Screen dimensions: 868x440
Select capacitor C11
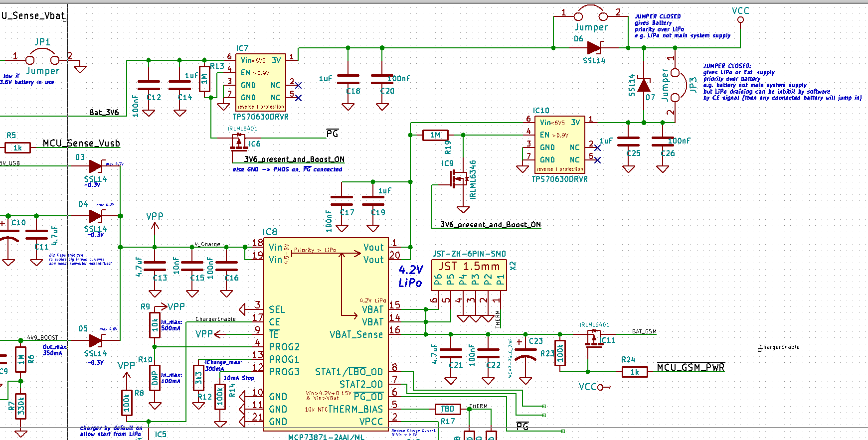pyautogui.click(x=36, y=235)
